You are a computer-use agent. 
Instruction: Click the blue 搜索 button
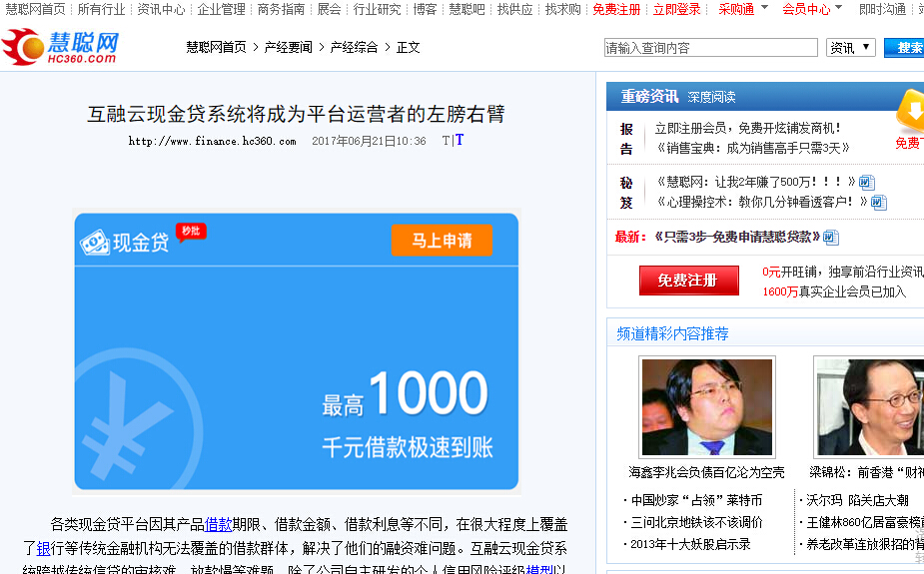click(x=905, y=48)
